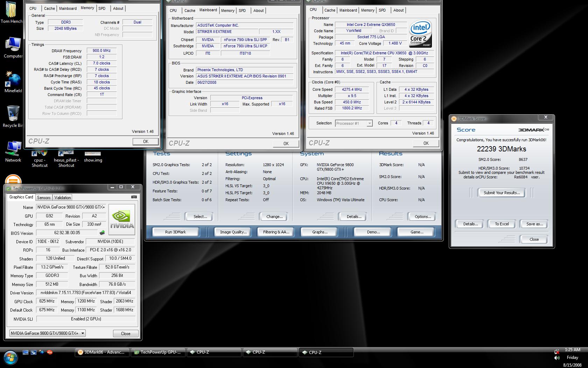The height and width of the screenshot is (368, 588).
Task: Click Run 3DMark button
Action: (175, 232)
